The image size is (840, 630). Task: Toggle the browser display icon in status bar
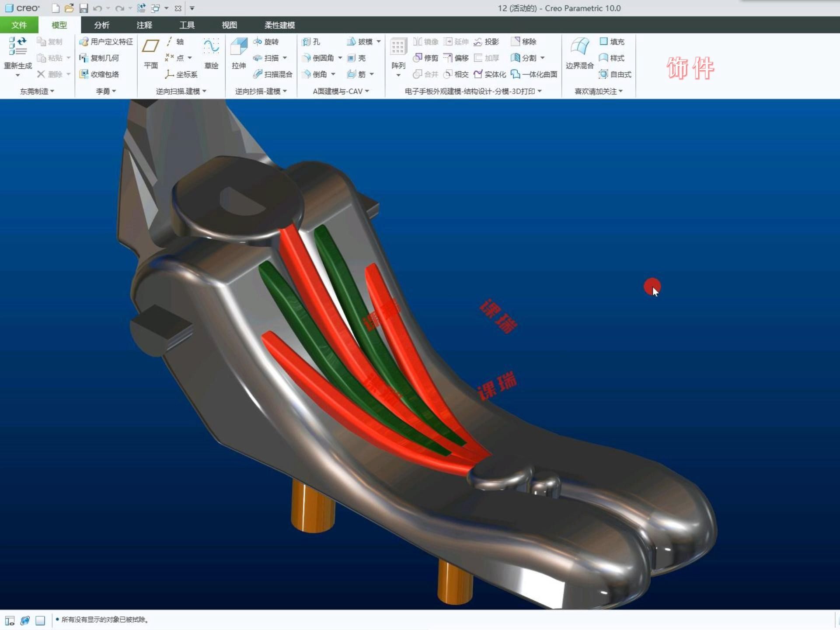click(x=25, y=620)
